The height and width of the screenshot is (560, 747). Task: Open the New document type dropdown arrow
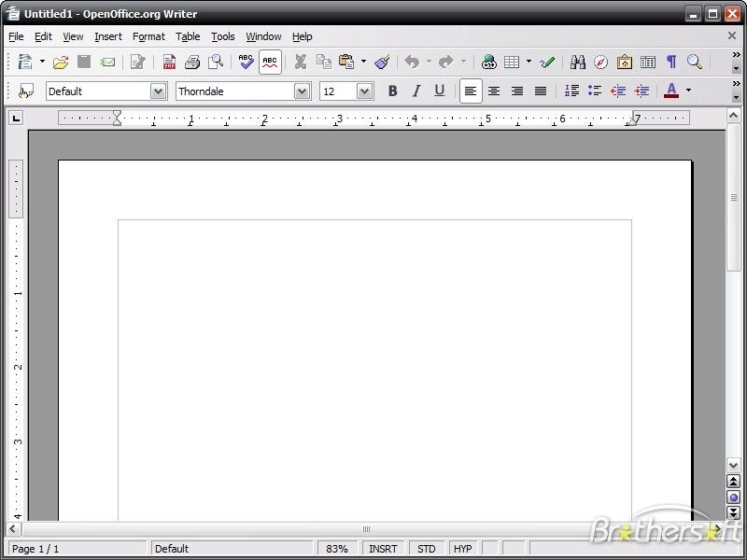click(42, 62)
